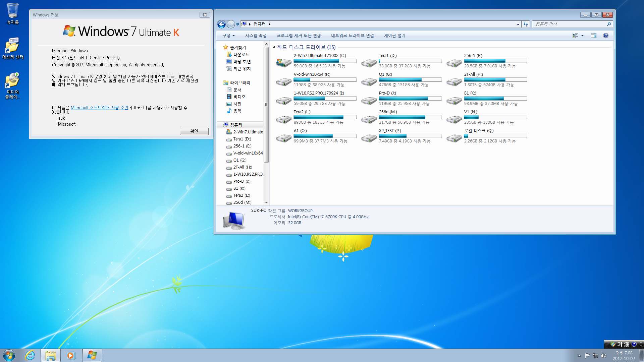Close the Windows 정보 dialog
644x362 pixels.
(205, 15)
